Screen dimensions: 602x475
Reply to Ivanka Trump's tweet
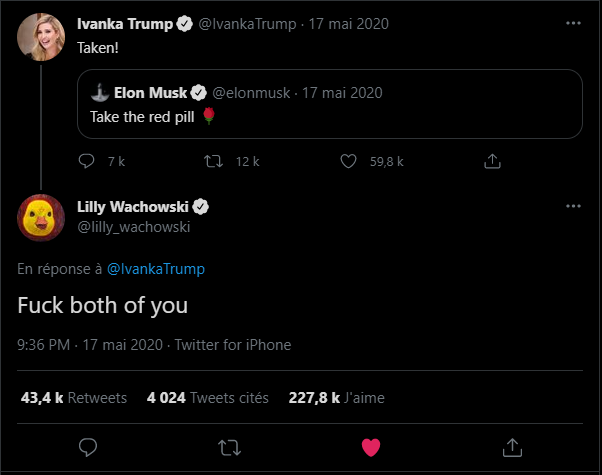coord(87,161)
